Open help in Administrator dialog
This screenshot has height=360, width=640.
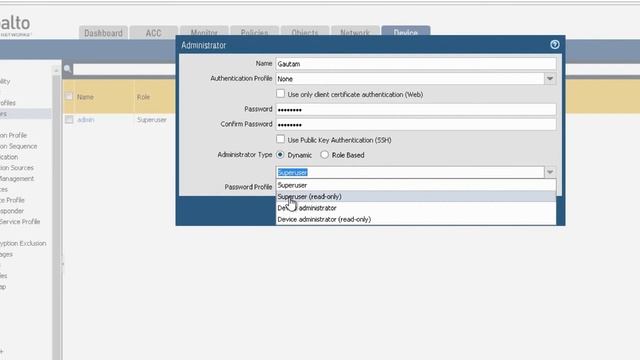pyautogui.click(x=554, y=44)
